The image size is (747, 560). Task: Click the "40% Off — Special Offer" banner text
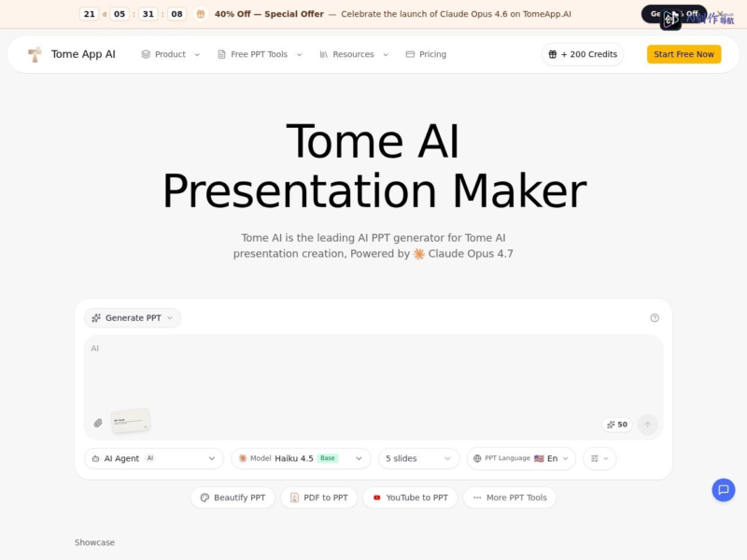click(x=269, y=14)
